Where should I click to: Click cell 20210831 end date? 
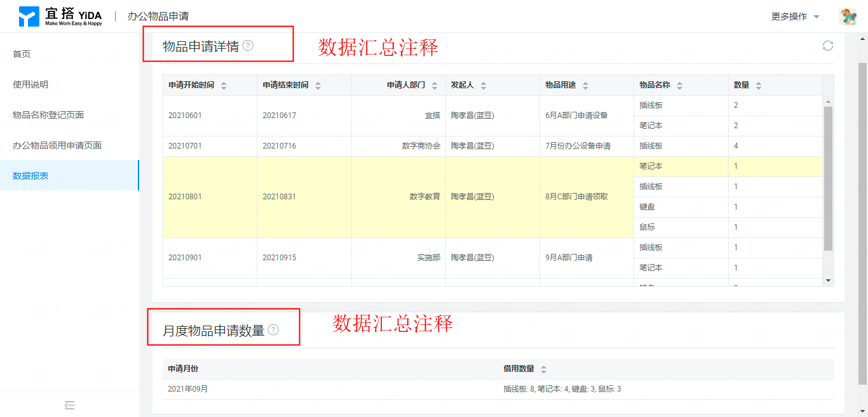[x=304, y=197]
